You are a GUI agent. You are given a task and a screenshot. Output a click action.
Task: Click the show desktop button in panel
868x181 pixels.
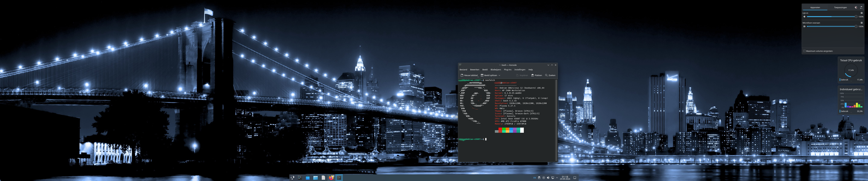[x=575, y=178]
